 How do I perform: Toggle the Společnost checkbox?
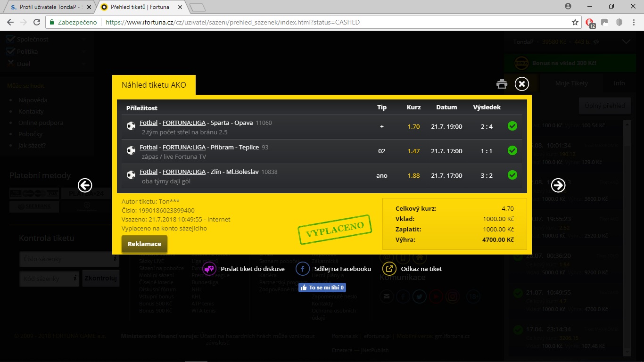11,39
